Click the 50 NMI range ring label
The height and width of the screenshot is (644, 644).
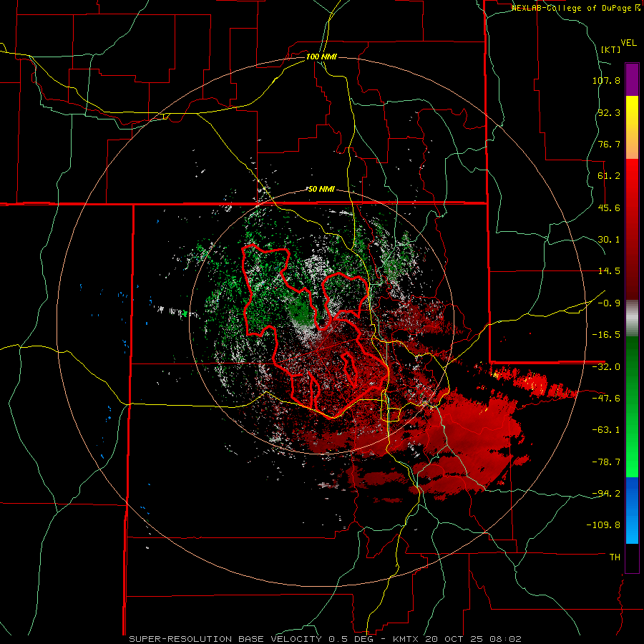[321, 189]
